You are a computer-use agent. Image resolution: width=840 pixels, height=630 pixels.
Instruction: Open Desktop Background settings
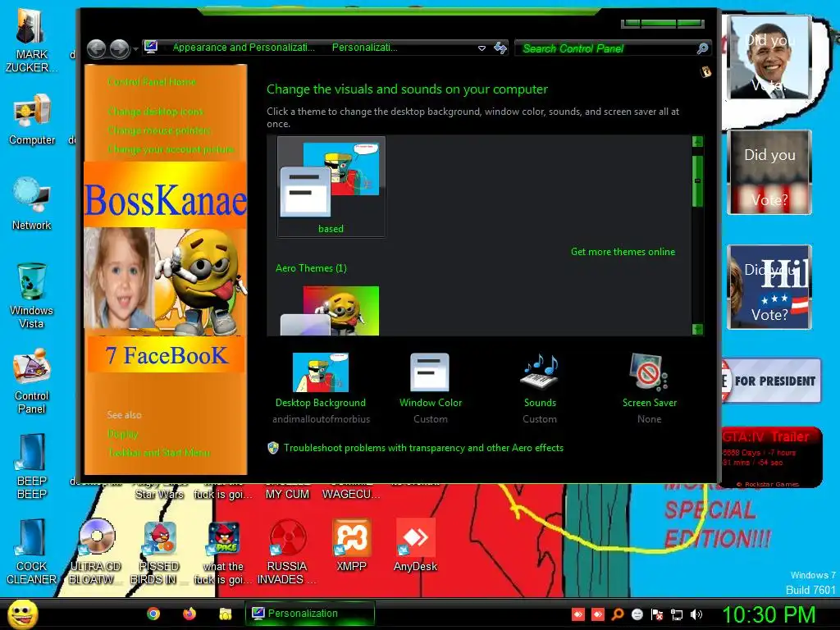tap(321, 388)
